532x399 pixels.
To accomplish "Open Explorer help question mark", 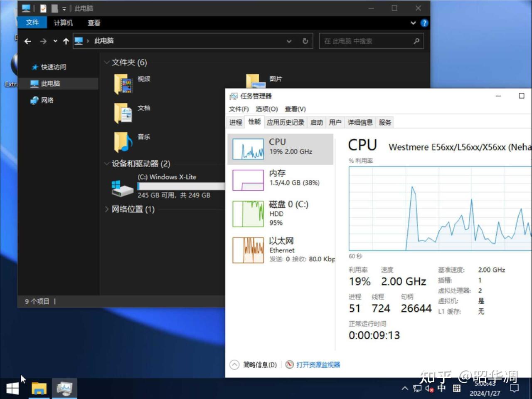I will tap(424, 23).
